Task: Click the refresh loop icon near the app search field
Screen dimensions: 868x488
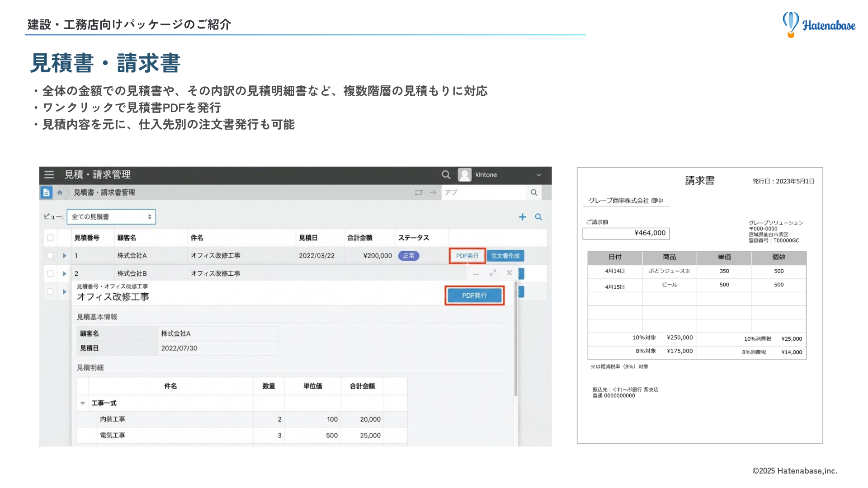Action: click(x=420, y=192)
